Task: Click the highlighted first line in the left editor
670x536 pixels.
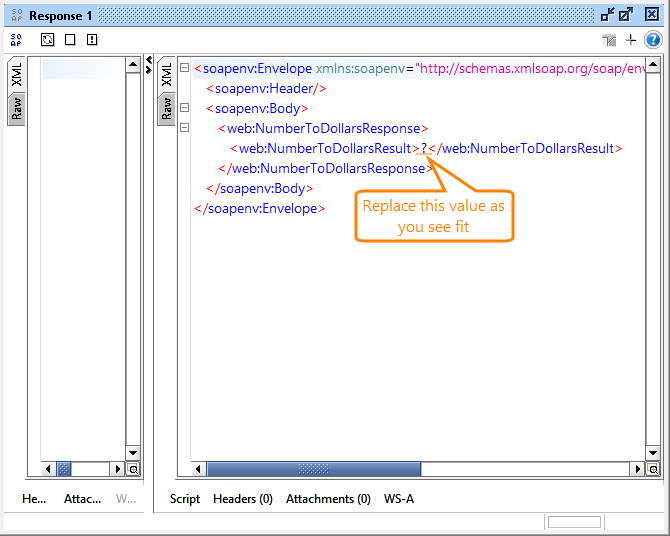Action: pos(83,68)
